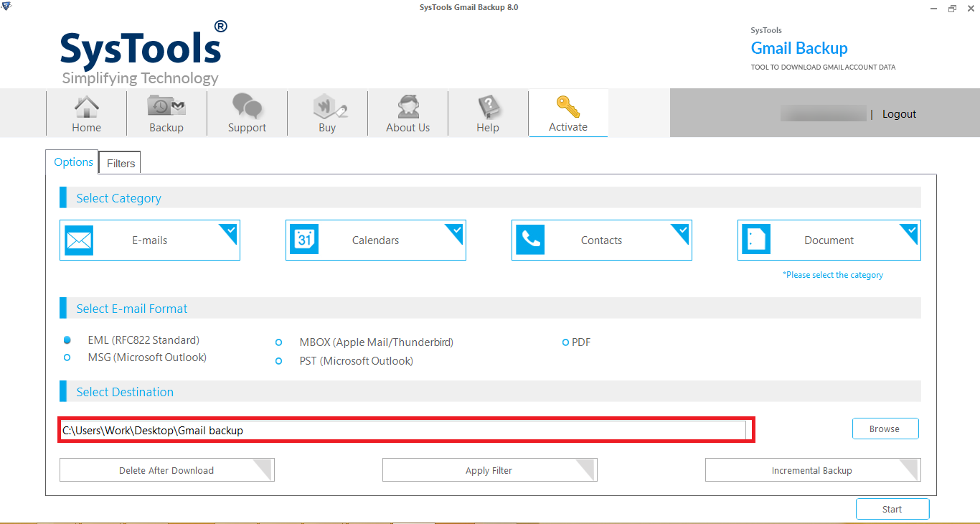This screenshot has height=524, width=980.
Task: Click the Select Category heading
Action: tap(119, 198)
